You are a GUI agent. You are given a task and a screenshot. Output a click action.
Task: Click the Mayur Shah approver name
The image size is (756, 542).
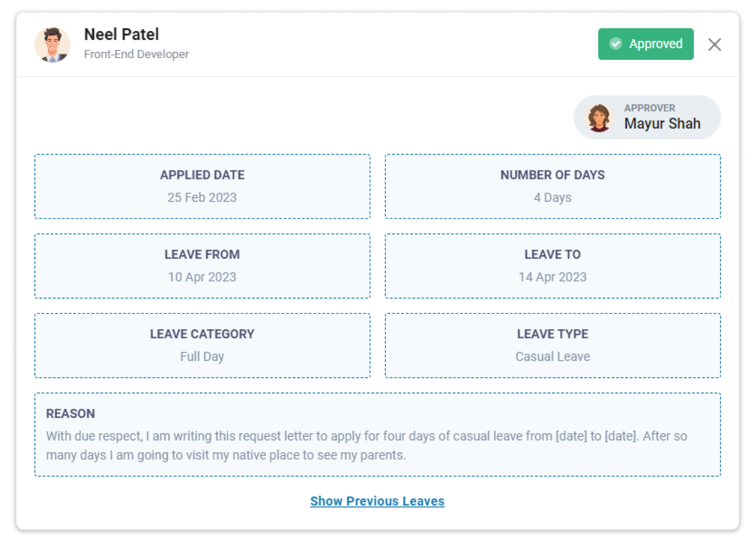tap(662, 124)
